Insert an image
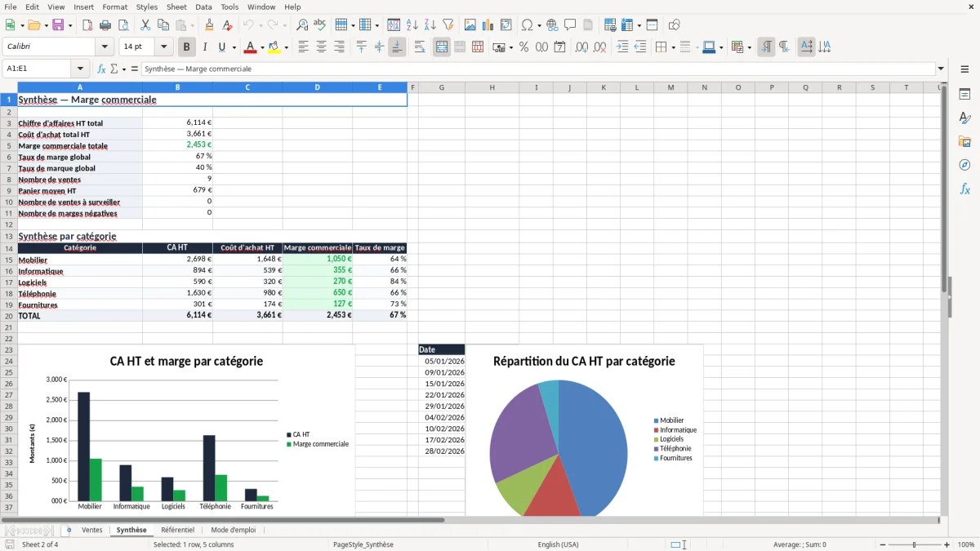The height and width of the screenshot is (551, 980). [x=470, y=25]
